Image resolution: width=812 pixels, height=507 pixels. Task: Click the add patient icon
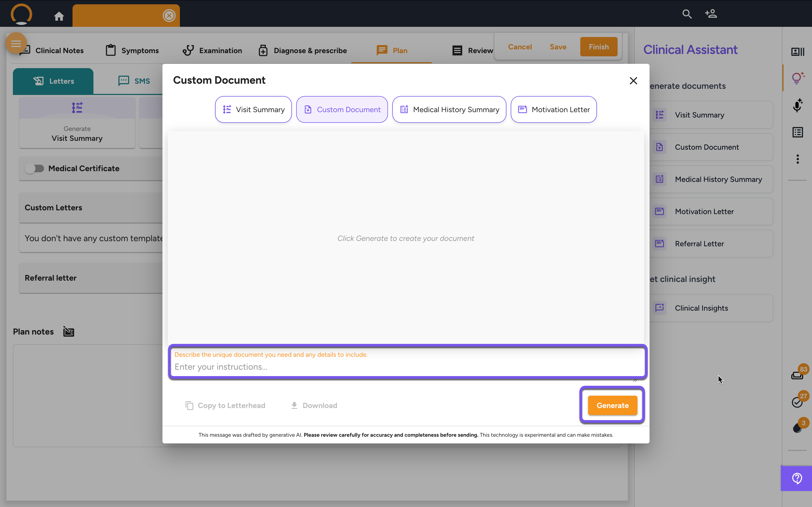[x=711, y=14]
